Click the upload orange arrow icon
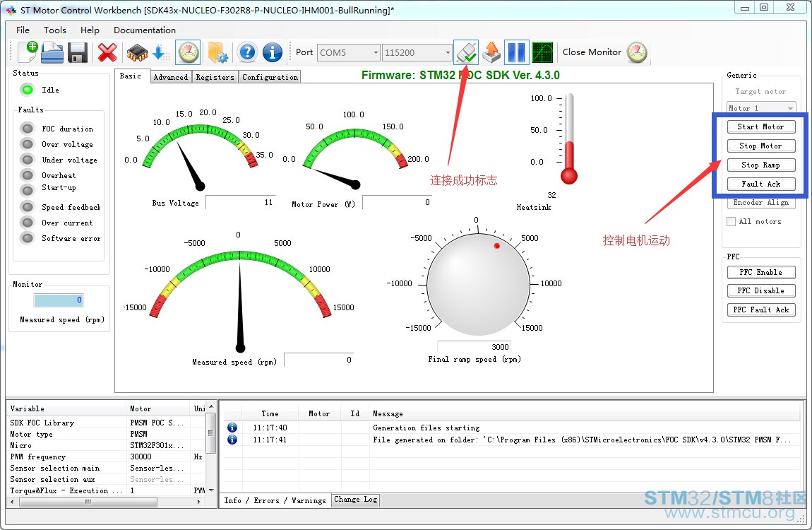The width and height of the screenshot is (812, 530). (491, 52)
